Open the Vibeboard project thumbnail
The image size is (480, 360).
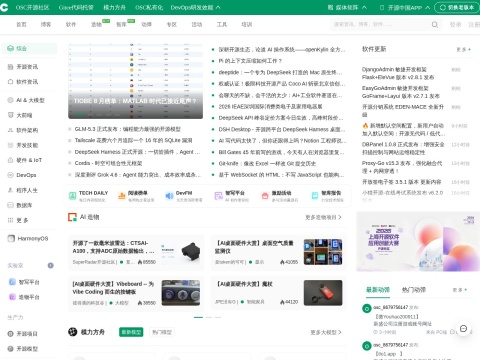(x=181, y=293)
